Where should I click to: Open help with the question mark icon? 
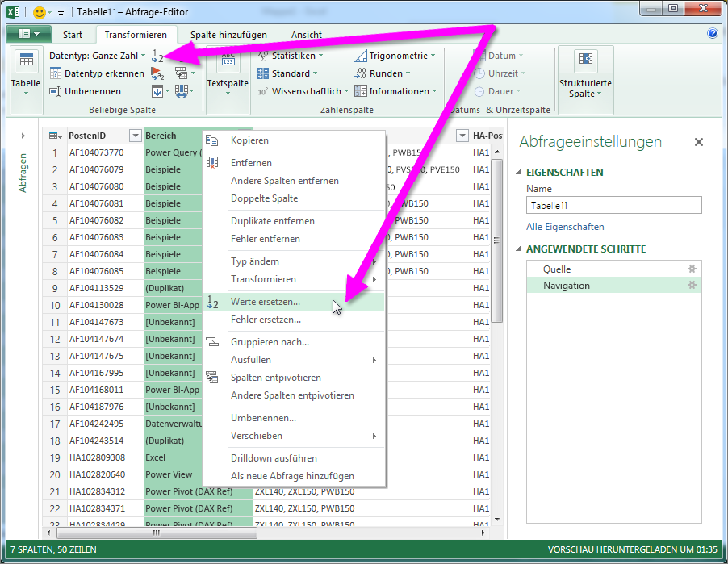tap(712, 33)
